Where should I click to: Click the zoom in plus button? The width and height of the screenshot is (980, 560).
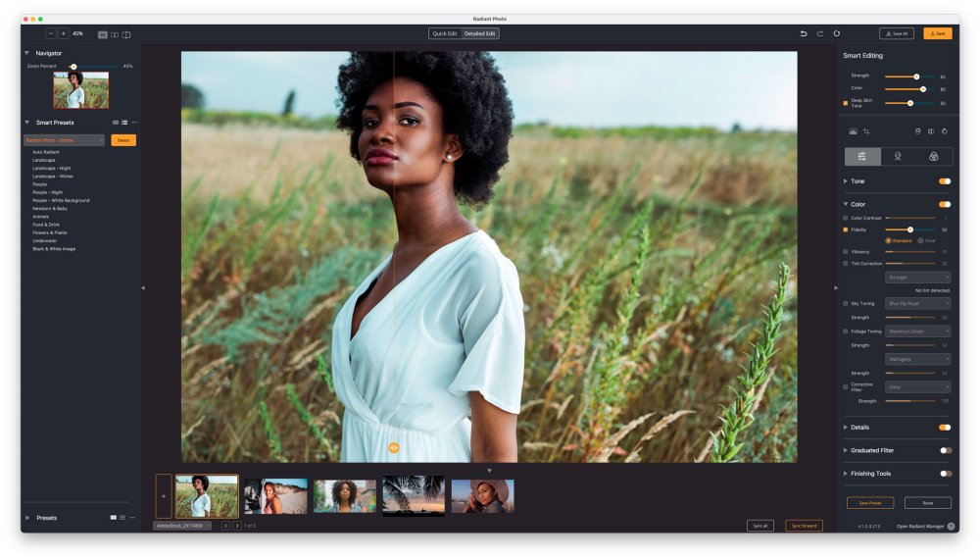pos(63,33)
